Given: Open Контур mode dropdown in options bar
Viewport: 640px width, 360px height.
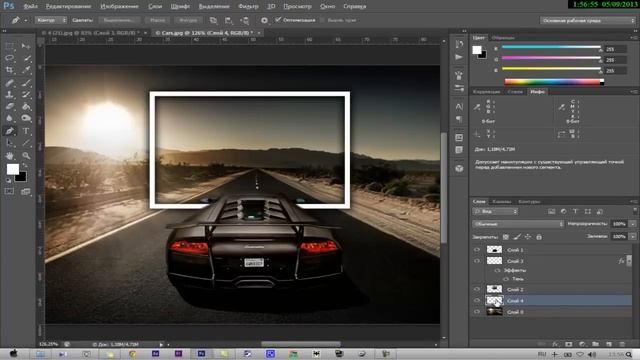Looking at the screenshot, I should point(51,20).
